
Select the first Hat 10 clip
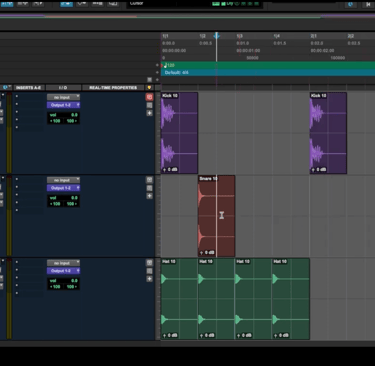pyautogui.click(x=179, y=299)
